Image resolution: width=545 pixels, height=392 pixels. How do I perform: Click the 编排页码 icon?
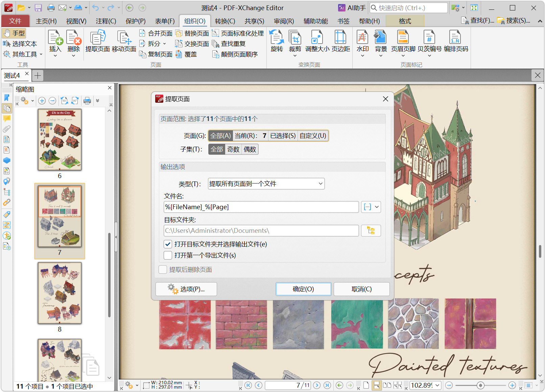[x=456, y=41]
